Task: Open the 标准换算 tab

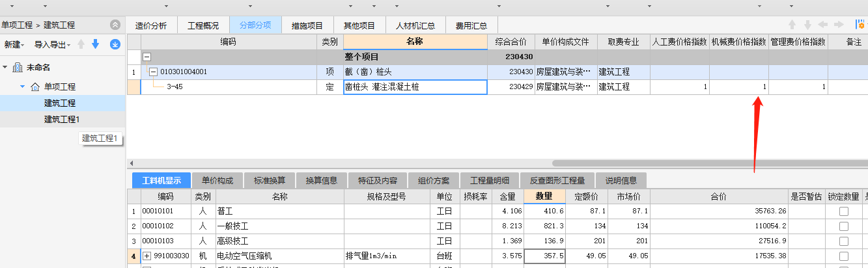Action: point(270,180)
